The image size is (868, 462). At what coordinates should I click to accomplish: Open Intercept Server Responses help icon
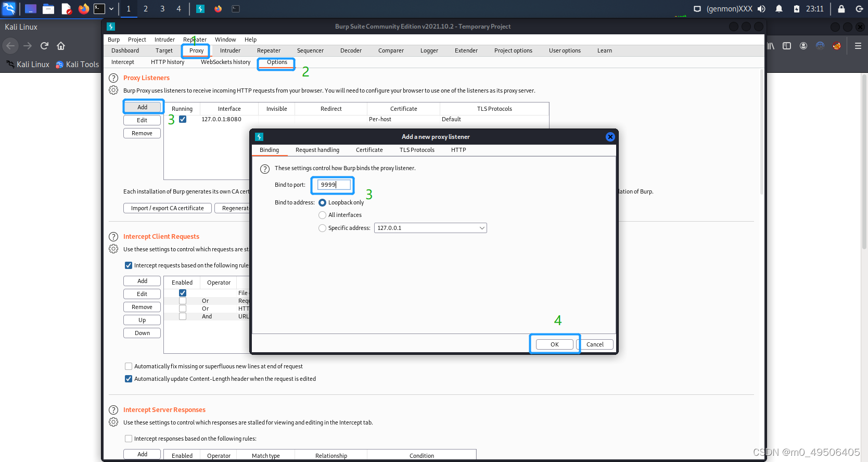113,410
